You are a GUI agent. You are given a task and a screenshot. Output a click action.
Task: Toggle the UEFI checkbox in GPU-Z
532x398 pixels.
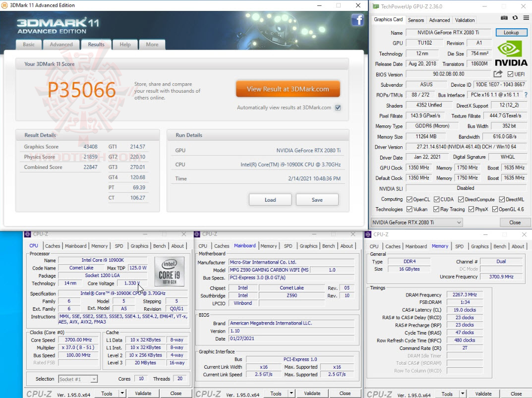510,73
